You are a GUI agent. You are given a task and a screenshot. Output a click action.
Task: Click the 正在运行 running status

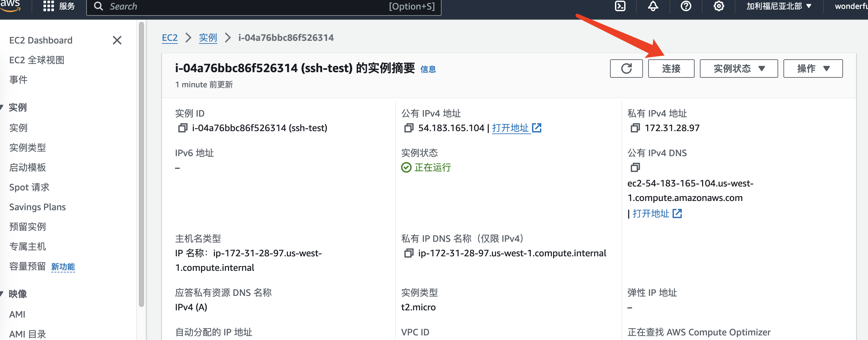point(426,167)
